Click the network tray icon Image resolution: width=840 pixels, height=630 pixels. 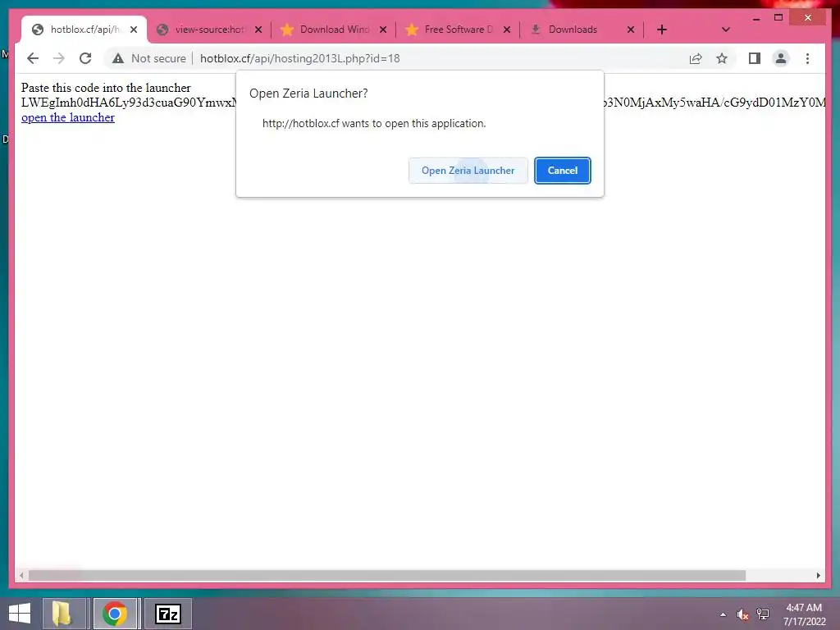(x=763, y=614)
